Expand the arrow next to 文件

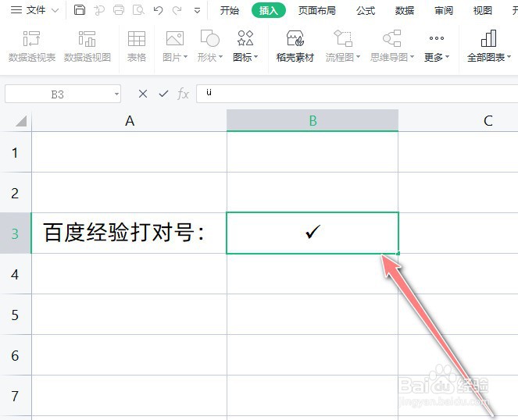tap(55, 11)
